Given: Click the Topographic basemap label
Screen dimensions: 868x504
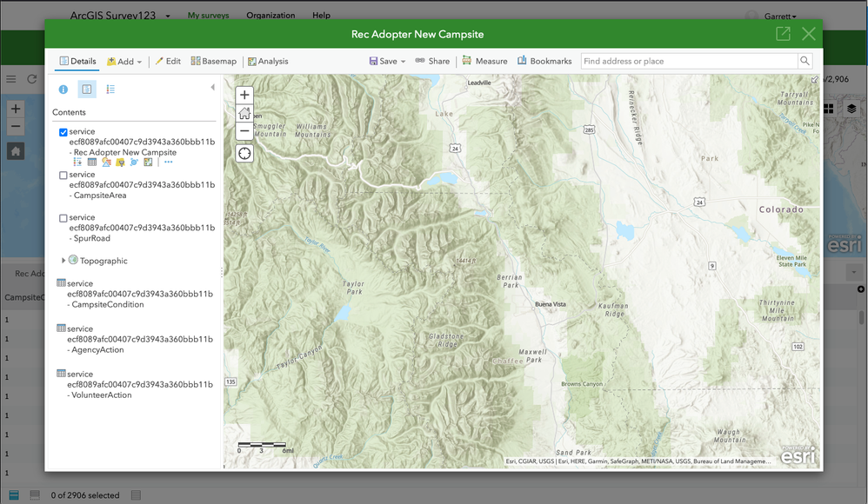Looking at the screenshot, I should coord(103,261).
